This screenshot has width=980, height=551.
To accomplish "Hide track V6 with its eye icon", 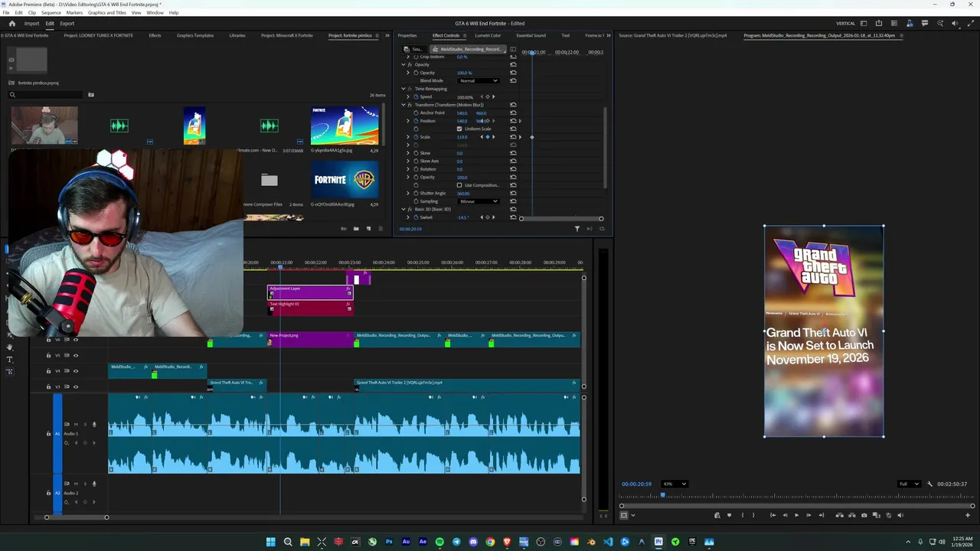I will click(x=75, y=339).
